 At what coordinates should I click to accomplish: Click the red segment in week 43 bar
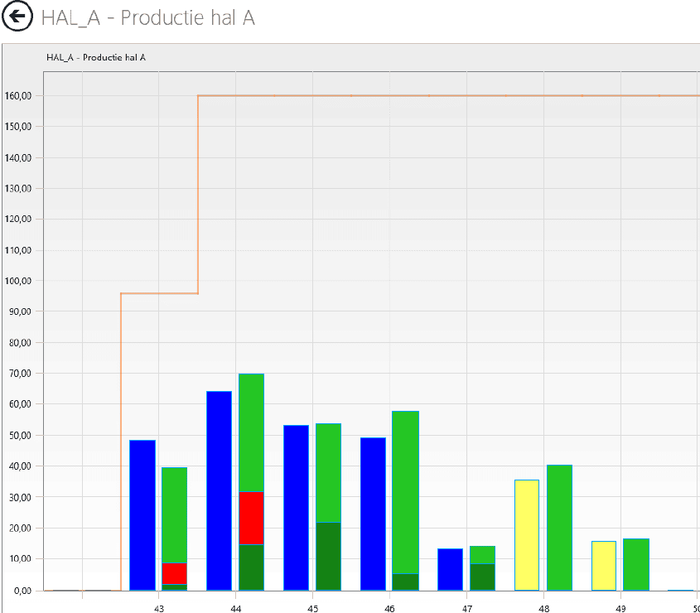174,573
